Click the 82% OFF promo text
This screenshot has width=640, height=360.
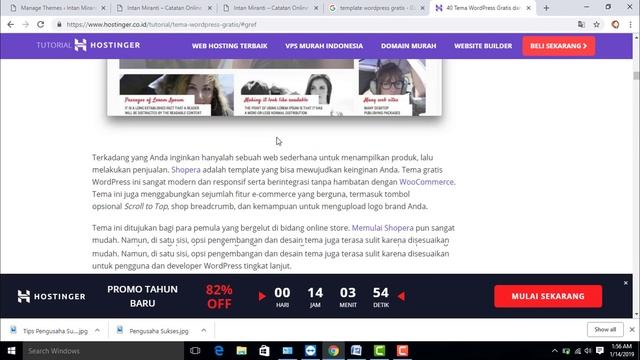[219, 297]
